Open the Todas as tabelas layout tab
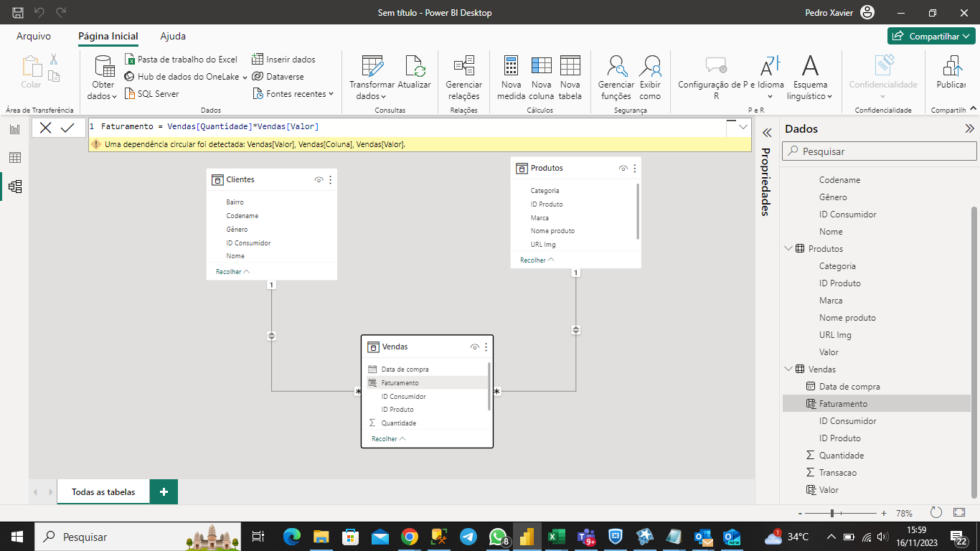The height and width of the screenshot is (551, 980). (103, 492)
